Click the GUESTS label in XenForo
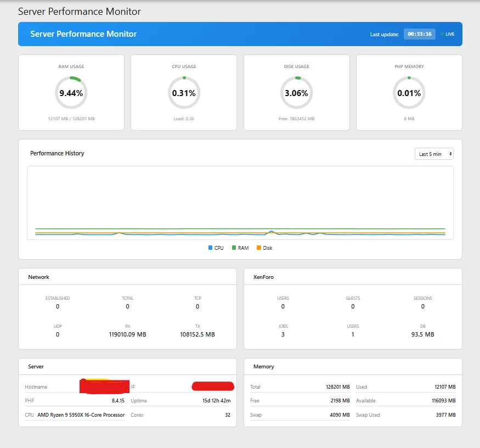480x448 pixels. point(353,298)
